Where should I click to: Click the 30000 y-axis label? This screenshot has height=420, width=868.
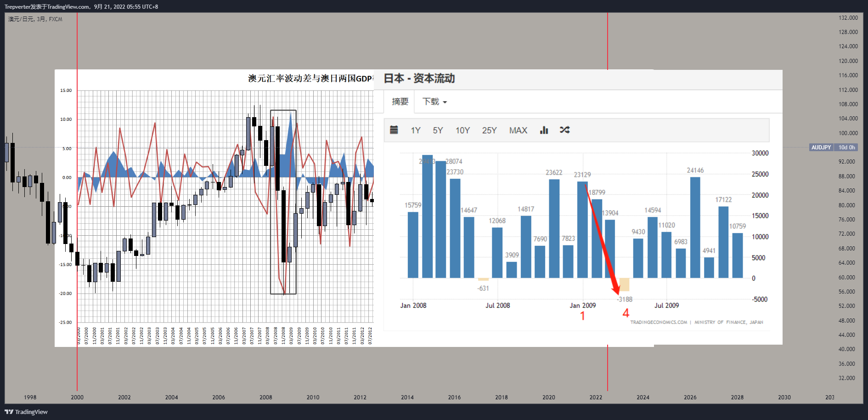click(760, 153)
